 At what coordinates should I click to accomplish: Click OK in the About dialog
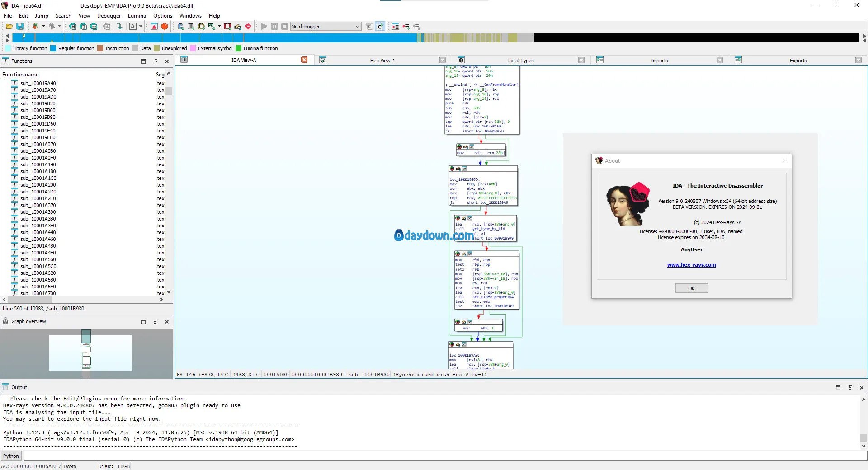(692, 288)
